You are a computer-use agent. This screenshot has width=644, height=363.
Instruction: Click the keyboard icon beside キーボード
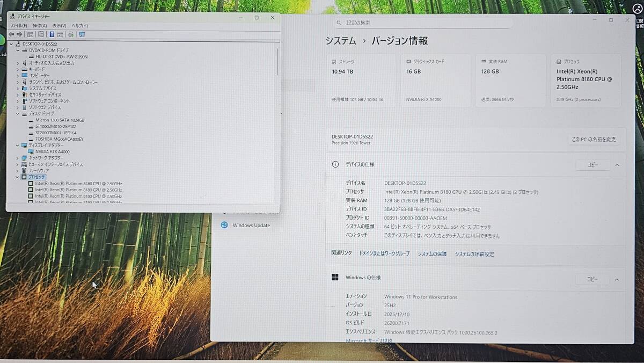[25, 69]
